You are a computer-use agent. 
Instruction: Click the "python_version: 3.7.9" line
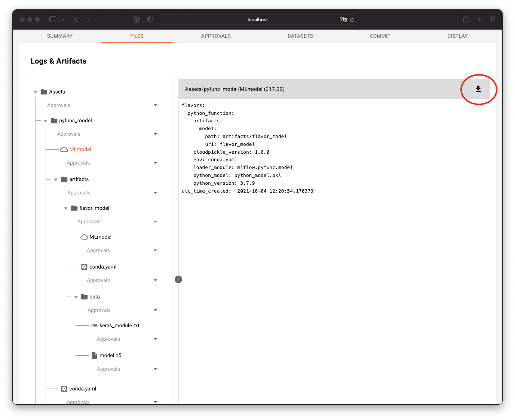click(x=224, y=183)
